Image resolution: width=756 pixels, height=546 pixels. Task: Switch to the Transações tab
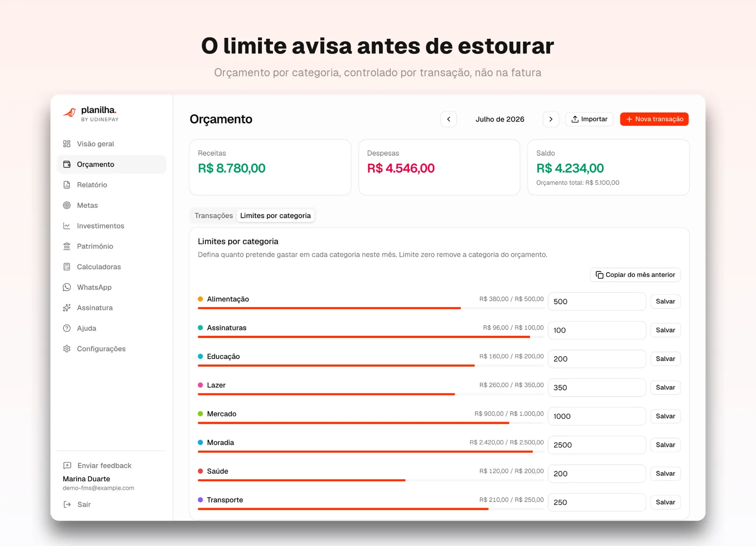214,216
